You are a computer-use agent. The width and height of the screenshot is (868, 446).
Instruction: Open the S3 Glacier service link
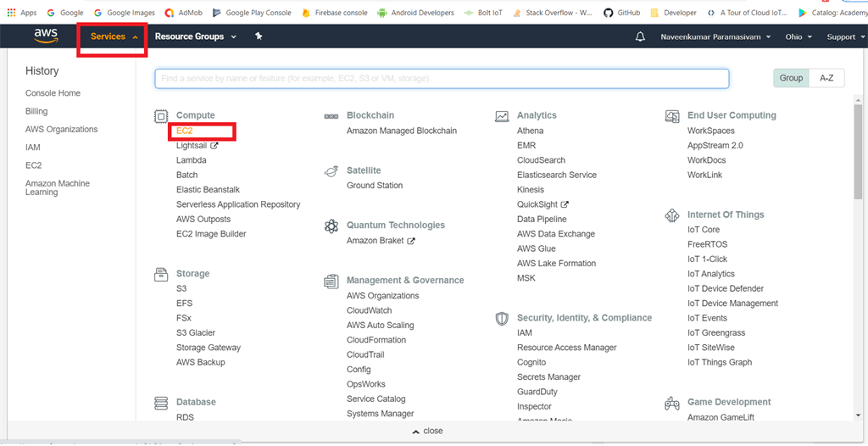pyautogui.click(x=196, y=333)
